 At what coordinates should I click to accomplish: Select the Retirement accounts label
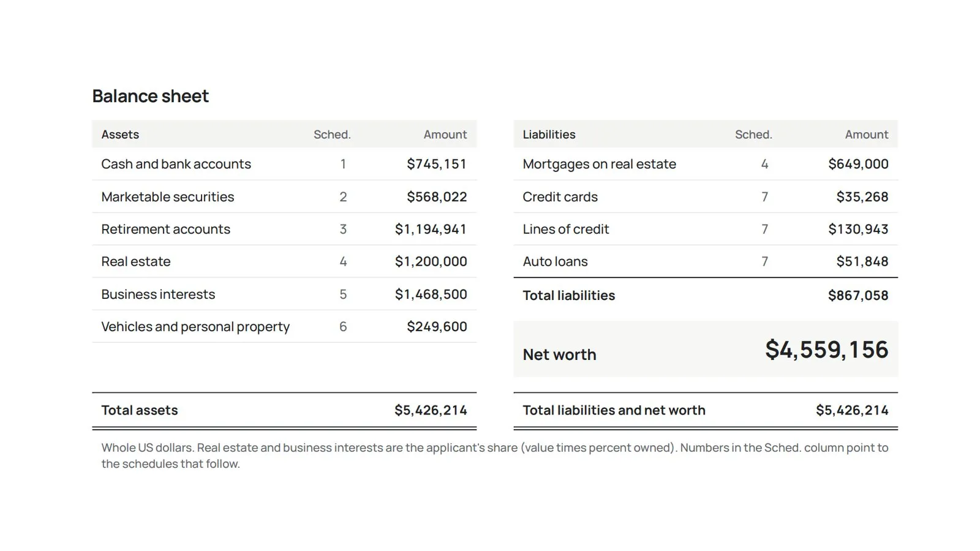point(165,229)
